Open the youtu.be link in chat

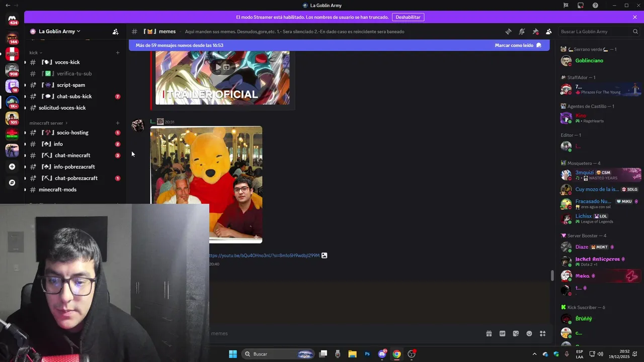coord(264,255)
